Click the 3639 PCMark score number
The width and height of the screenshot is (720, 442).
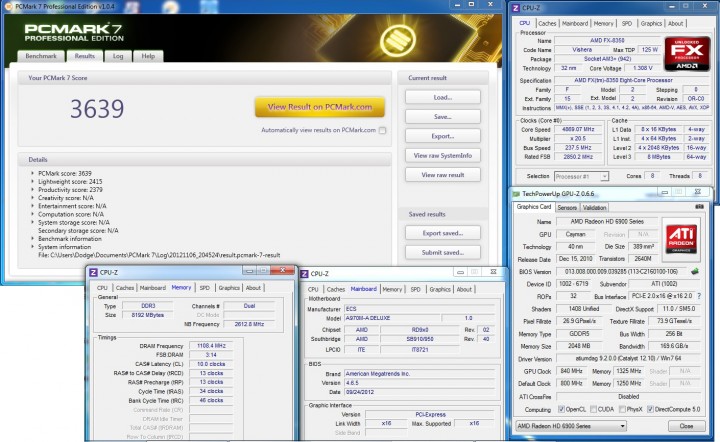97,109
